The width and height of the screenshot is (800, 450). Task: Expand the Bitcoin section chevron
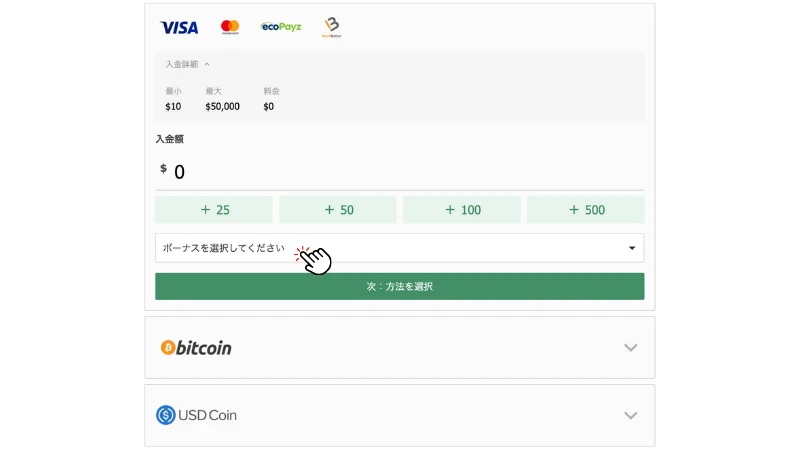coord(630,348)
